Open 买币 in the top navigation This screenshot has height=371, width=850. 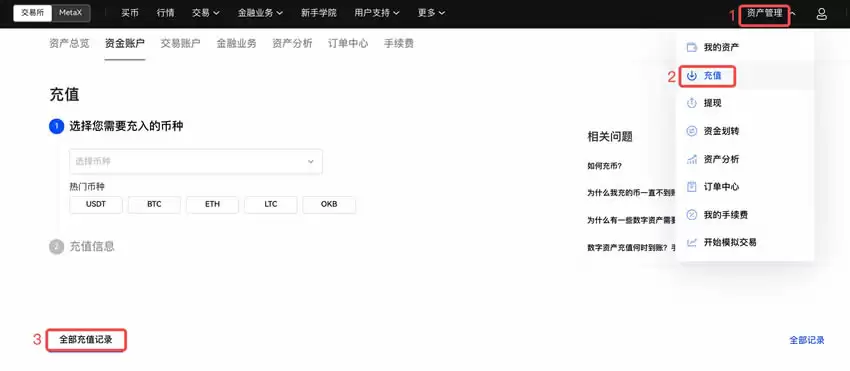[x=130, y=13]
